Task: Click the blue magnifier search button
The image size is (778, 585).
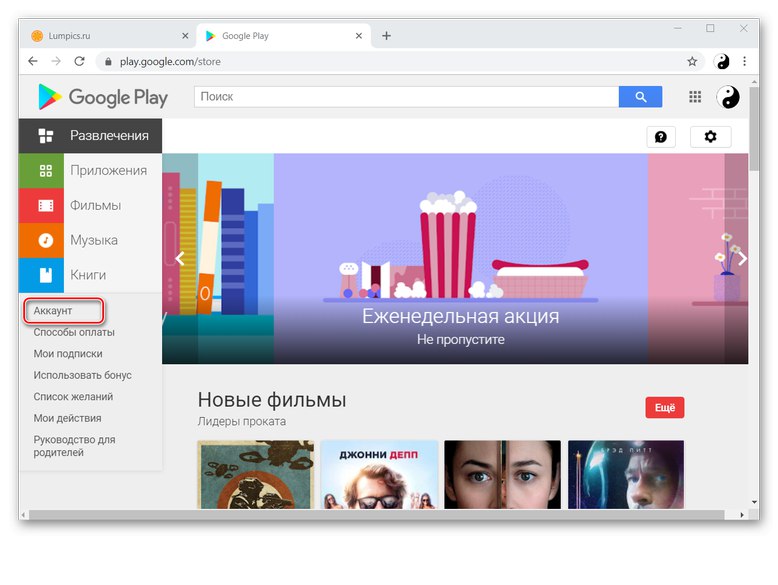Action: pyautogui.click(x=640, y=97)
